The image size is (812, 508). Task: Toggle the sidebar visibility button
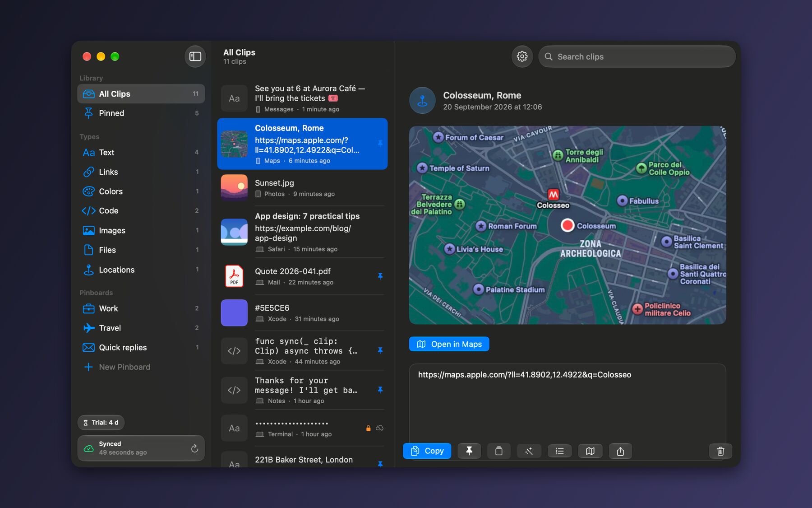coord(195,56)
